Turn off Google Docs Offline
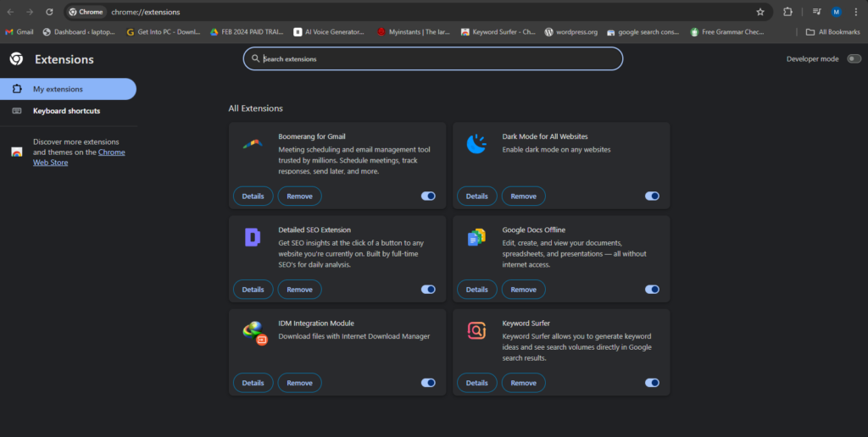The image size is (868, 437). click(652, 290)
